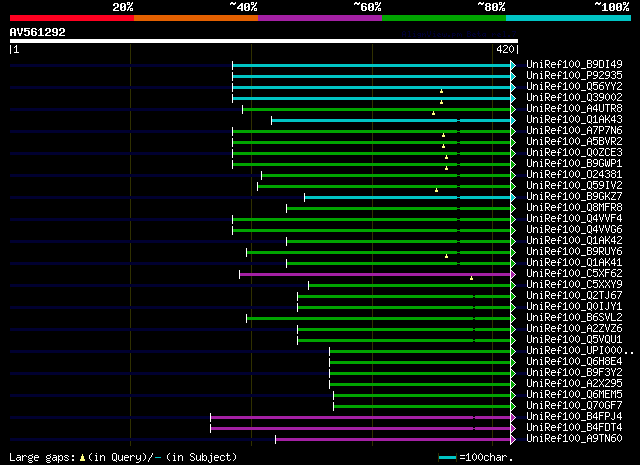Image resolution: width=640 pixels, height=465 pixels.
Task: Open the UniRef100_A7P7N6 entry
Action: [574, 131]
